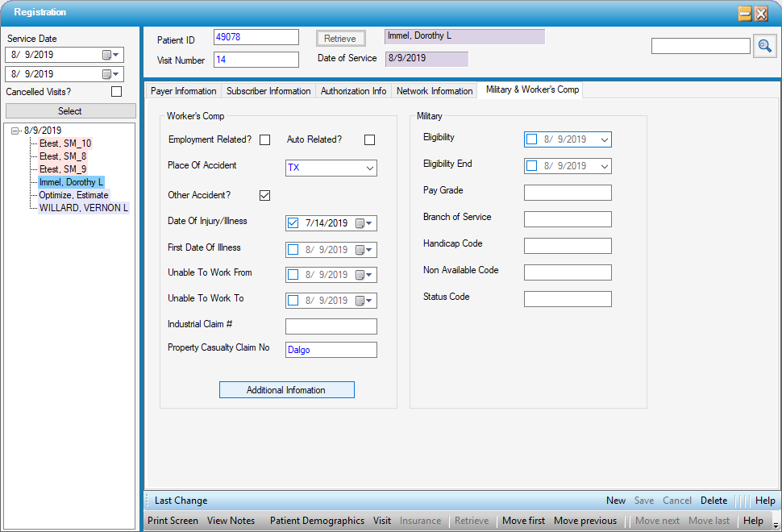Image resolution: width=782 pixels, height=532 pixels.
Task: Click the magnifier search icon
Action: (764, 47)
